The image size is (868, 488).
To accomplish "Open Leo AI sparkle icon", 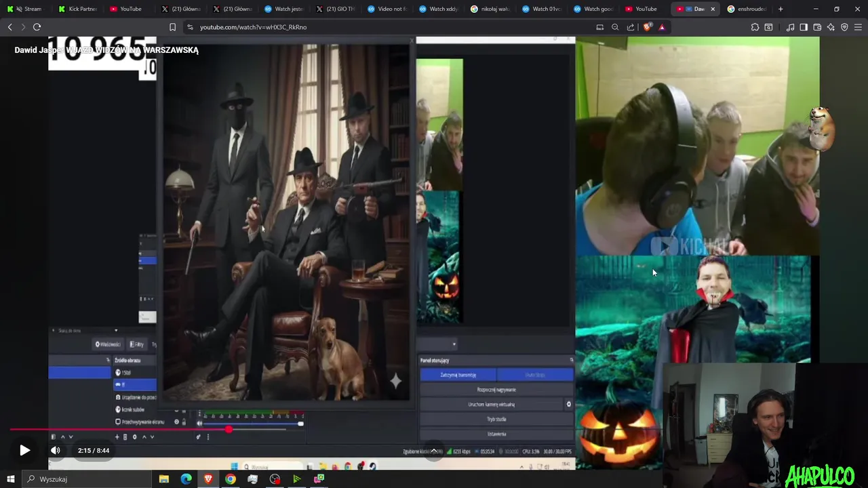I will pyautogui.click(x=831, y=27).
